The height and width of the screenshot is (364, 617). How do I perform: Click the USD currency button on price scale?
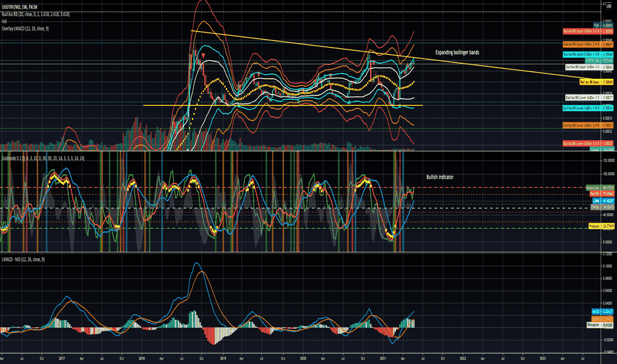coord(609,8)
